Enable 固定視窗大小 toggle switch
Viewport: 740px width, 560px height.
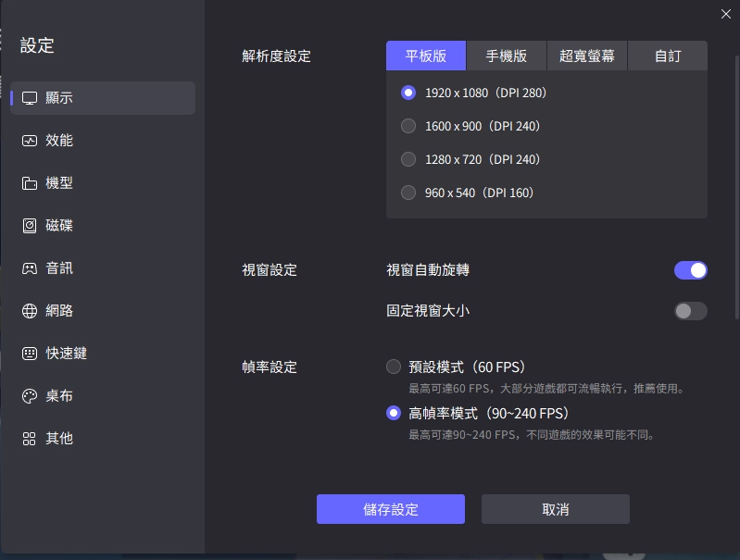(x=690, y=311)
